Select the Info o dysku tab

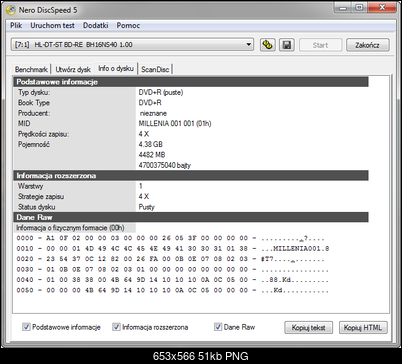point(116,68)
